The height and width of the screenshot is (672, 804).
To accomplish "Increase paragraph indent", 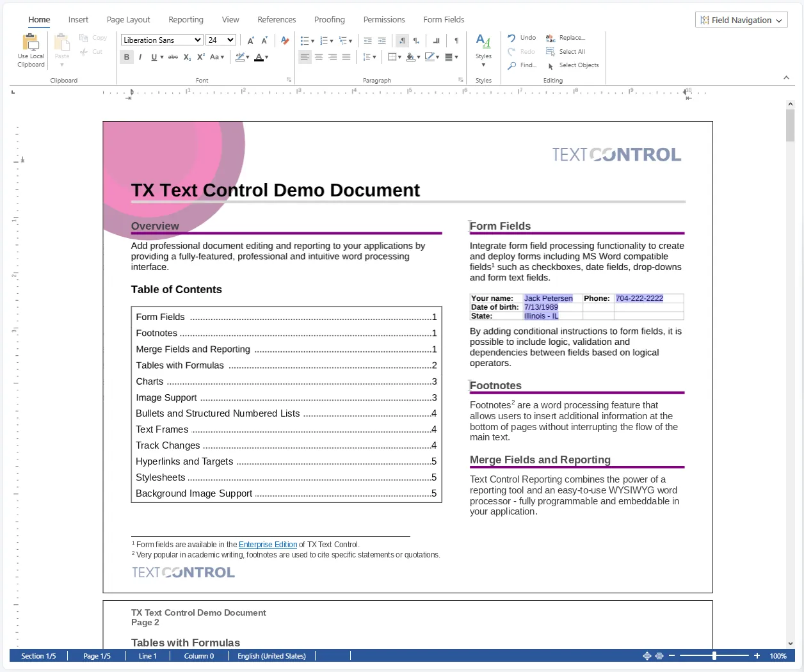I will click(x=382, y=40).
